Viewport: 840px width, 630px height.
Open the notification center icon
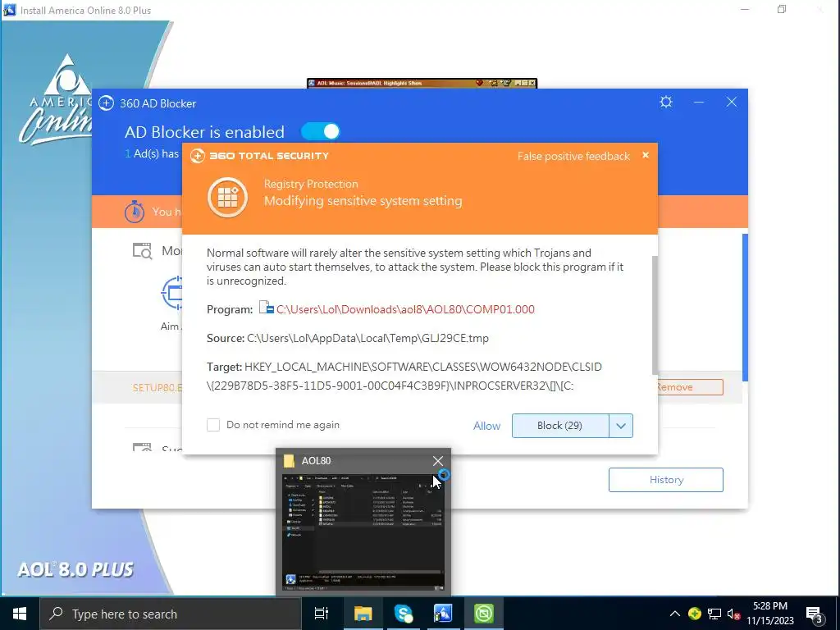(814, 614)
